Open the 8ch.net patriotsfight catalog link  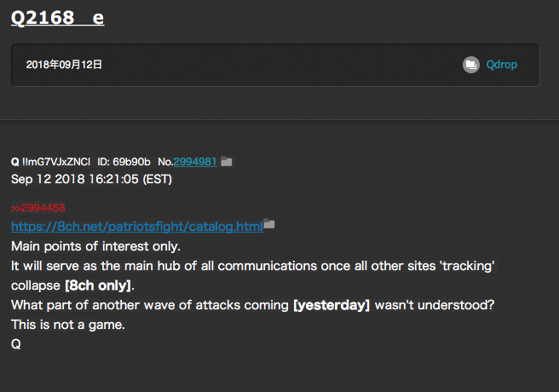pyautogui.click(x=136, y=226)
